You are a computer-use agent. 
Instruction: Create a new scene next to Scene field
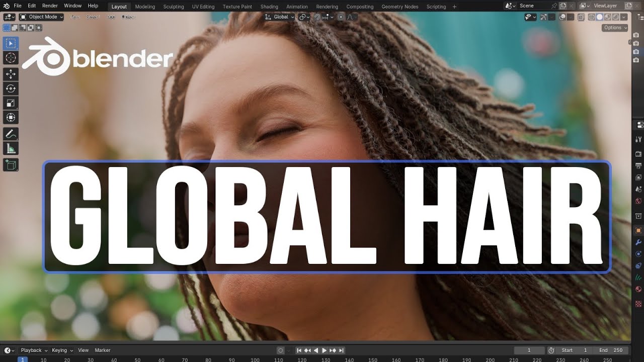[563, 6]
